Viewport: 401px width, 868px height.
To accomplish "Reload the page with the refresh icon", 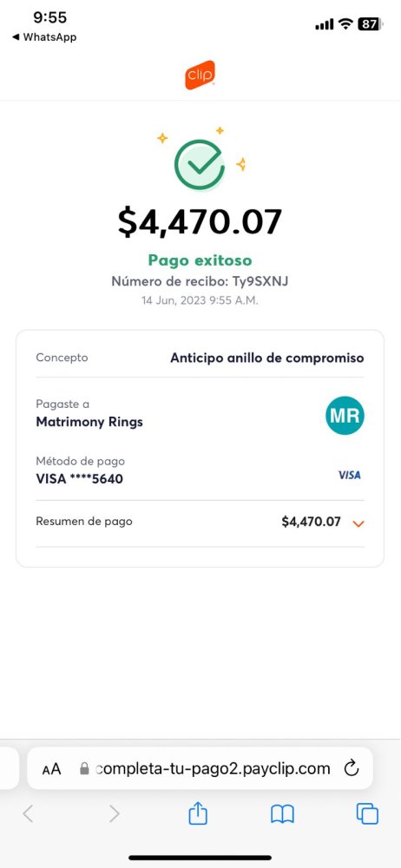I will pos(352,768).
